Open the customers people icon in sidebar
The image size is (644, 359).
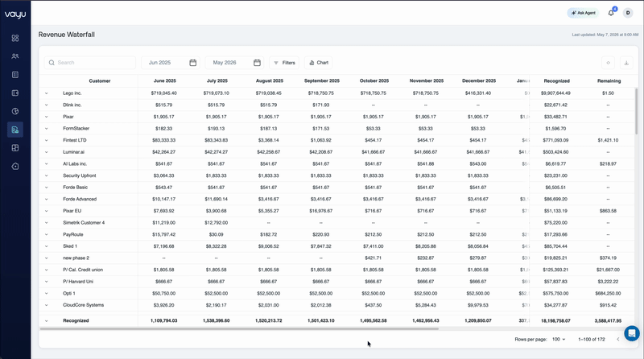pyautogui.click(x=15, y=56)
